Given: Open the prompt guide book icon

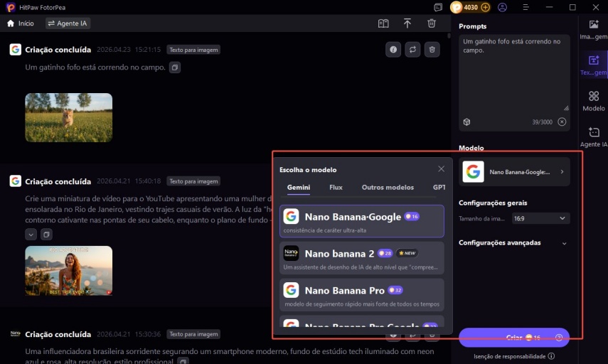Looking at the screenshot, I should (383, 23).
